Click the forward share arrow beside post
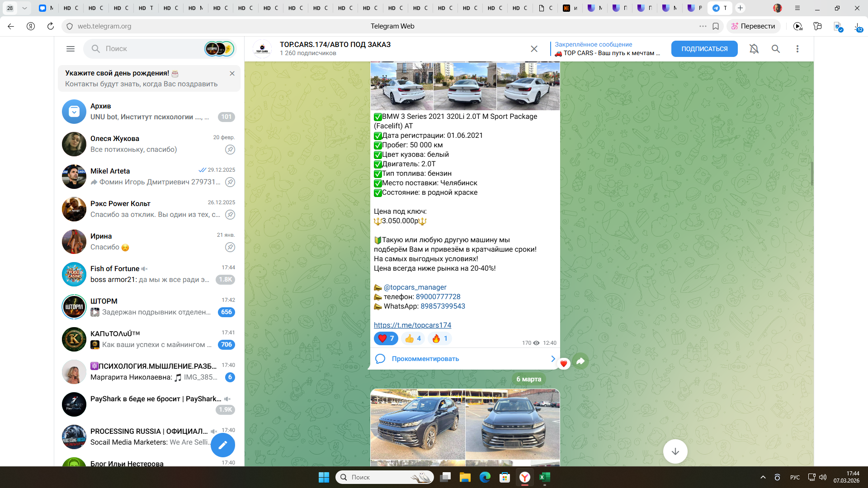 (580, 361)
